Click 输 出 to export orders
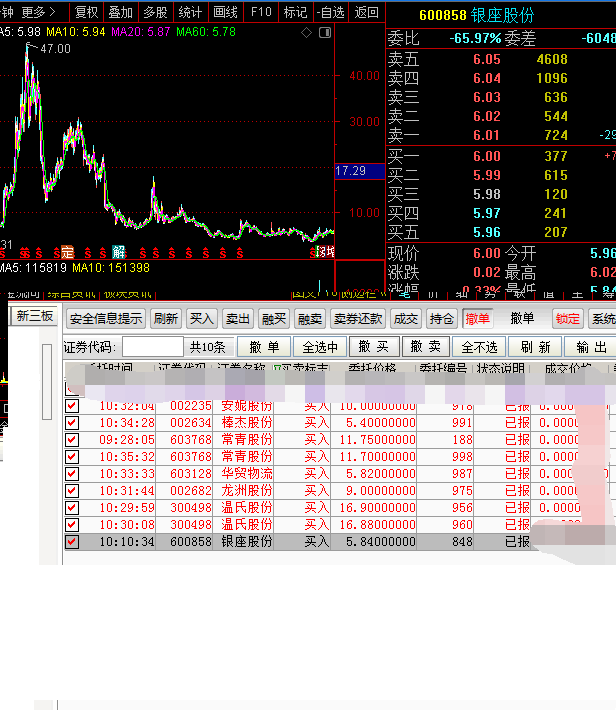The image size is (616, 710). click(x=591, y=347)
